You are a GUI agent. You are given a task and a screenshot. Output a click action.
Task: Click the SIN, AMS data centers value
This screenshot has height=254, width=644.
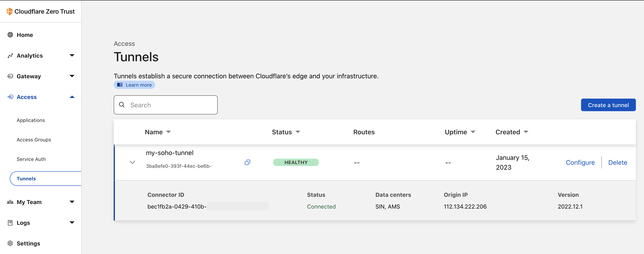tap(388, 207)
